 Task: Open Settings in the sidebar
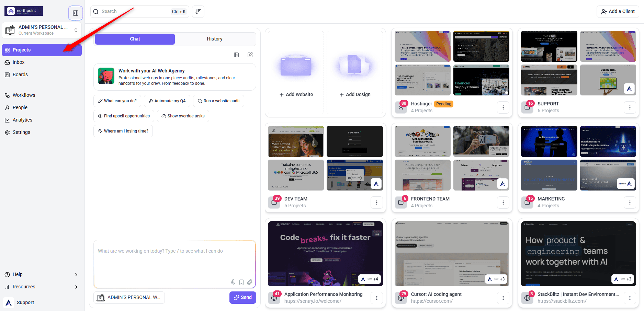coord(42,133)
